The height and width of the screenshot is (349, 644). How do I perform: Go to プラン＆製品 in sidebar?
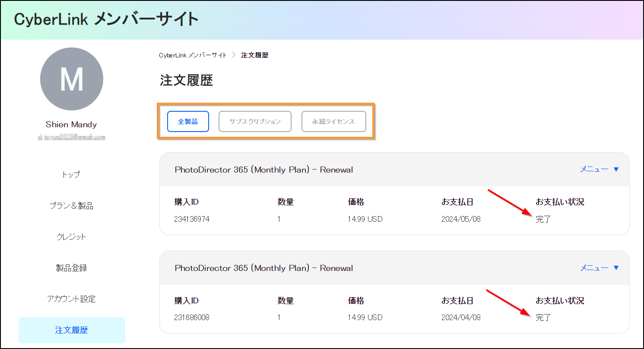click(72, 206)
